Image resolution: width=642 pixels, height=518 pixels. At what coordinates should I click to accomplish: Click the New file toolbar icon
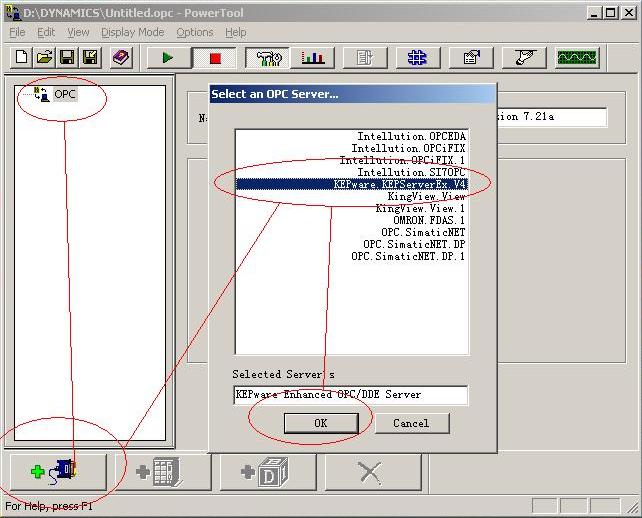tap(21, 57)
